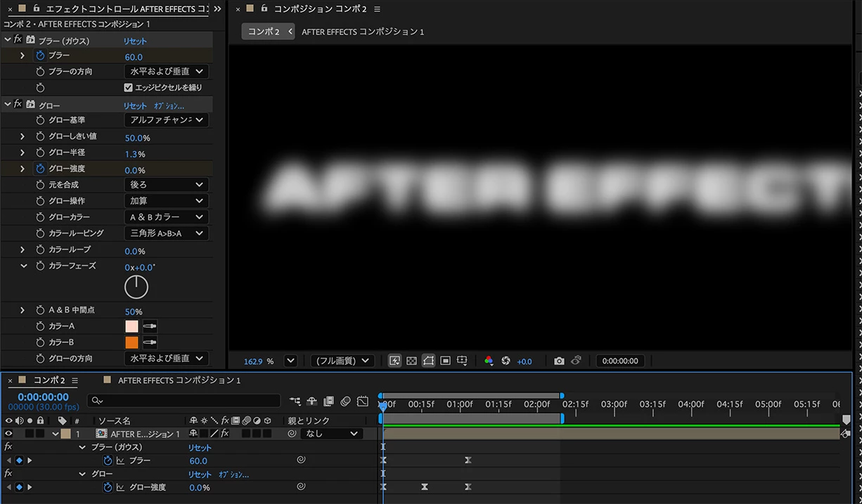Toggle the transparency grid button
The height and width of the screenshot is (504, 862).
pos(412,361)
